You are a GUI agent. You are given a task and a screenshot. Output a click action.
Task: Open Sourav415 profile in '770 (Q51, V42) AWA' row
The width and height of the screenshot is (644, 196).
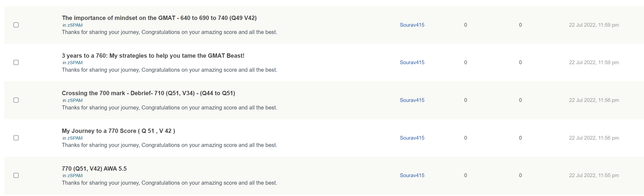412,176
